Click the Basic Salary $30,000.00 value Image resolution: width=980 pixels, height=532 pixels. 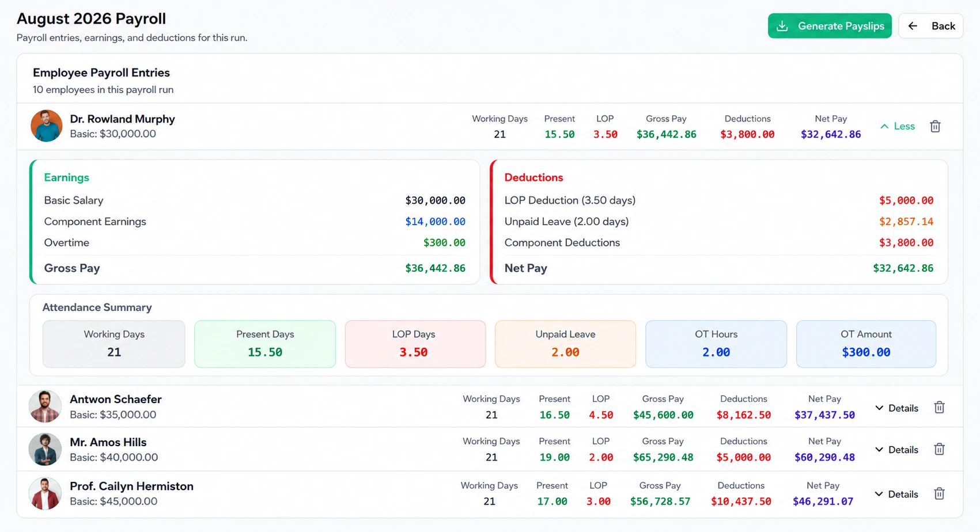pyautogui.click(x=435, y=200)
